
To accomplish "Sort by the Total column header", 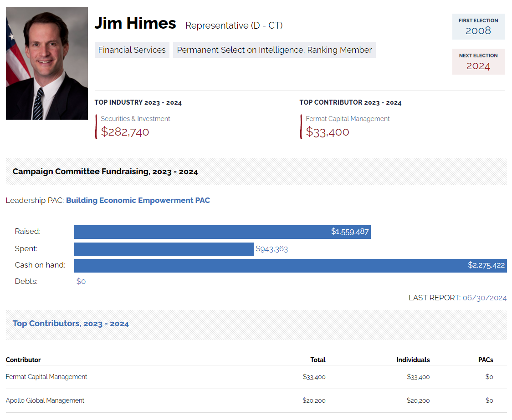I will (317, 360).
